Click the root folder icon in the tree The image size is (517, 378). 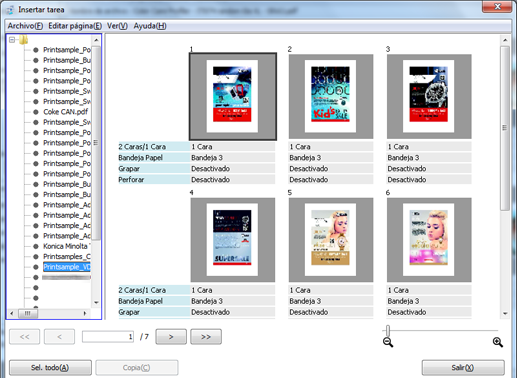[23, 40]
